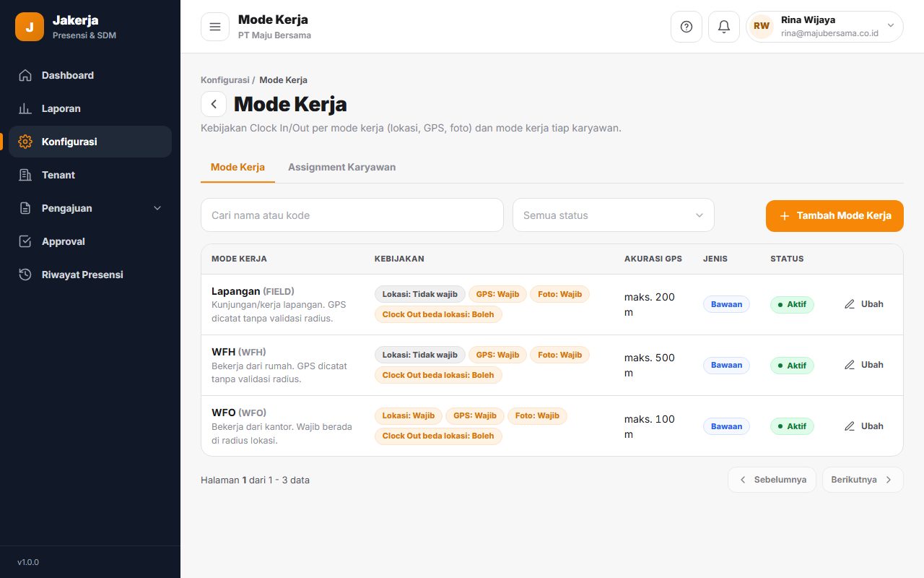Open notifications bell

724,27
